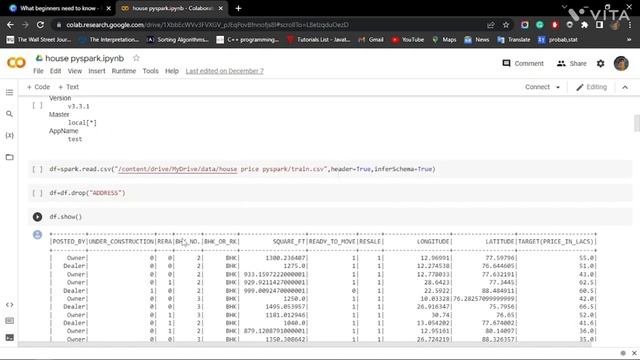Open the Files folder icon in sidebar

(x=9, y=157)
